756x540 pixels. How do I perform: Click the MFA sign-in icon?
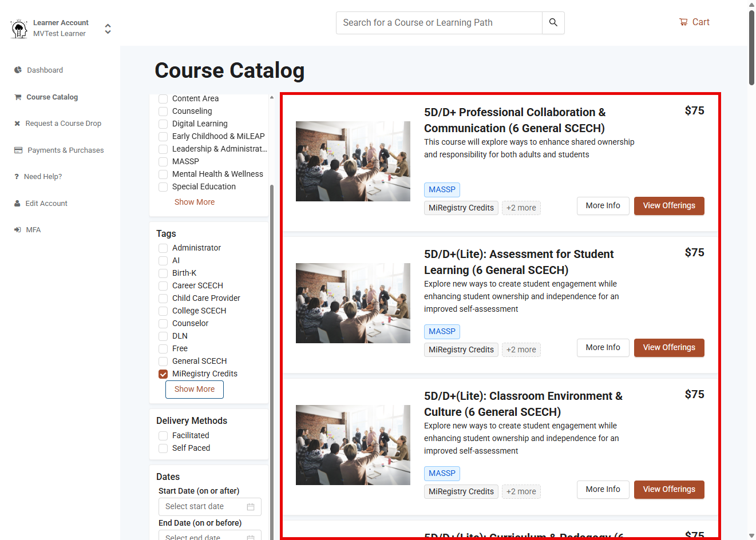pos(17,230)
